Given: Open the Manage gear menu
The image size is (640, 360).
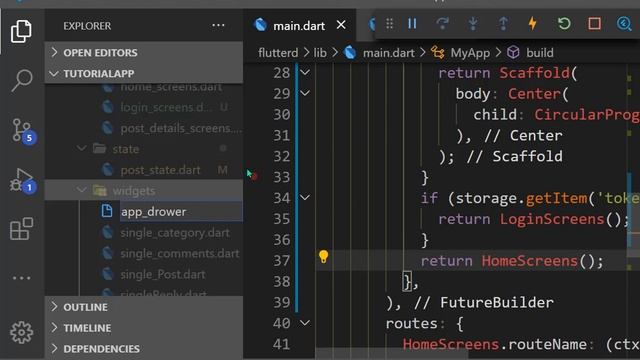Looking at the screenshot, I should (21, 332).
